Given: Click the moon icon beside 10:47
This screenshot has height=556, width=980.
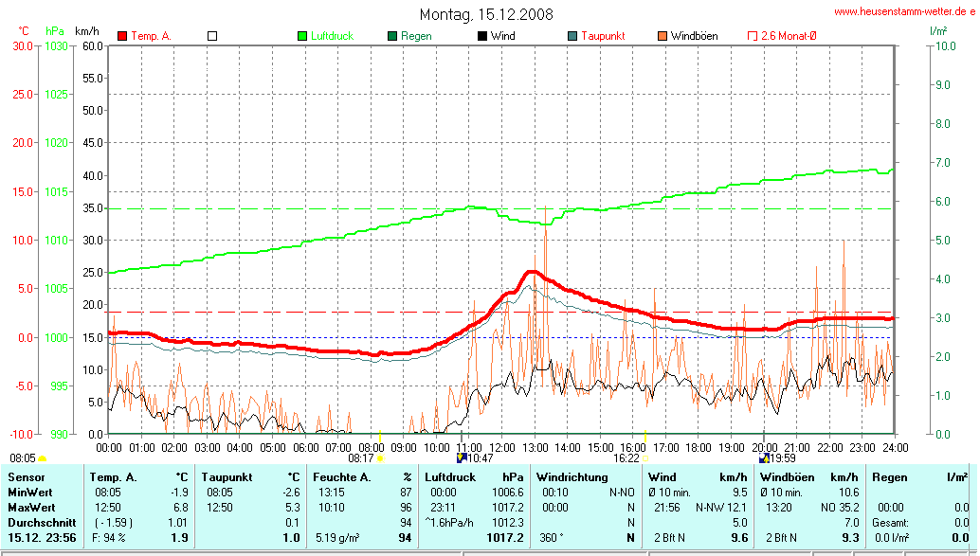Looking at the screenshot, I should click(x=461, y=458).
